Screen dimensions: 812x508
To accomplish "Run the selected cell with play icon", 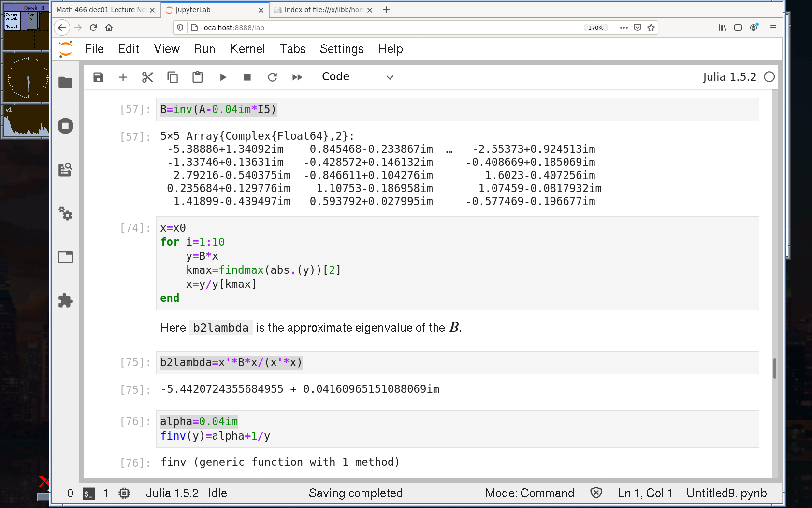I will tap(223, 77).
